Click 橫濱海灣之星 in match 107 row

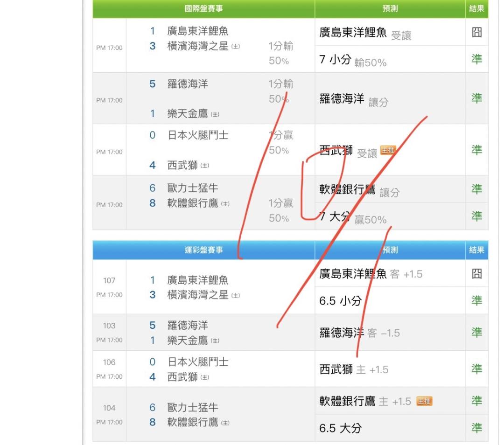pyautogui.click(x=198, y=295)
